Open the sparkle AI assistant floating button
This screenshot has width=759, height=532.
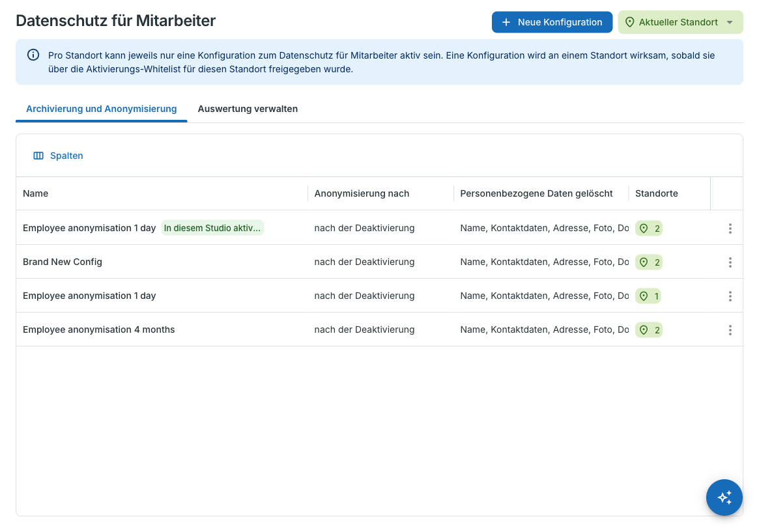click(x=724, y=497)
